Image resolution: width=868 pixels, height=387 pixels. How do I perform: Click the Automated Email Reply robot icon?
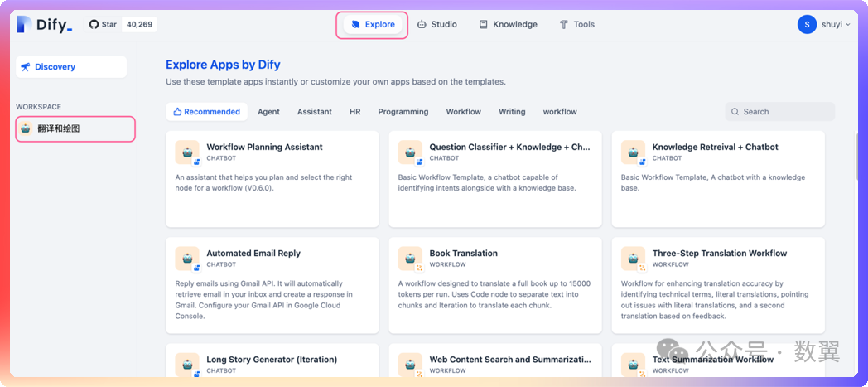(x=187, y=258)
